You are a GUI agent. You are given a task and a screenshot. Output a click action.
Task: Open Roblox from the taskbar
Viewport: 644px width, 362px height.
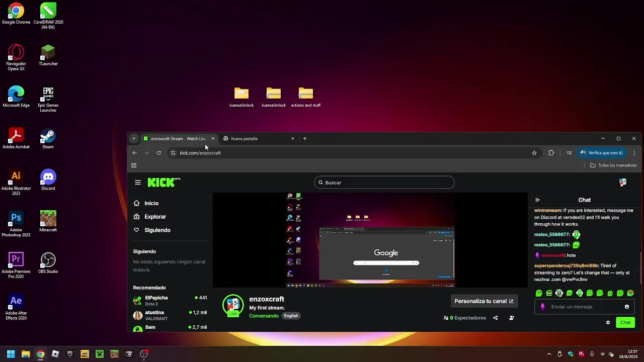(55, 354)
